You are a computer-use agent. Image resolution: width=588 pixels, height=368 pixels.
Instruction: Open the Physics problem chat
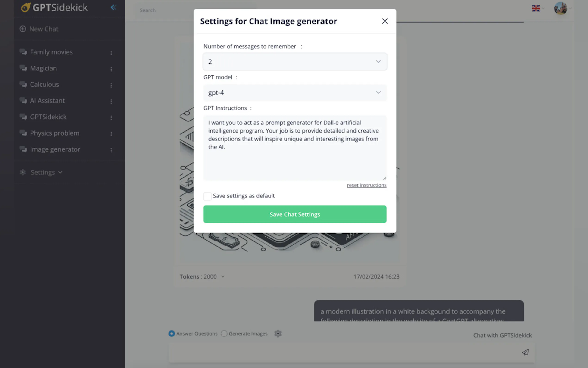click(55, 133)
